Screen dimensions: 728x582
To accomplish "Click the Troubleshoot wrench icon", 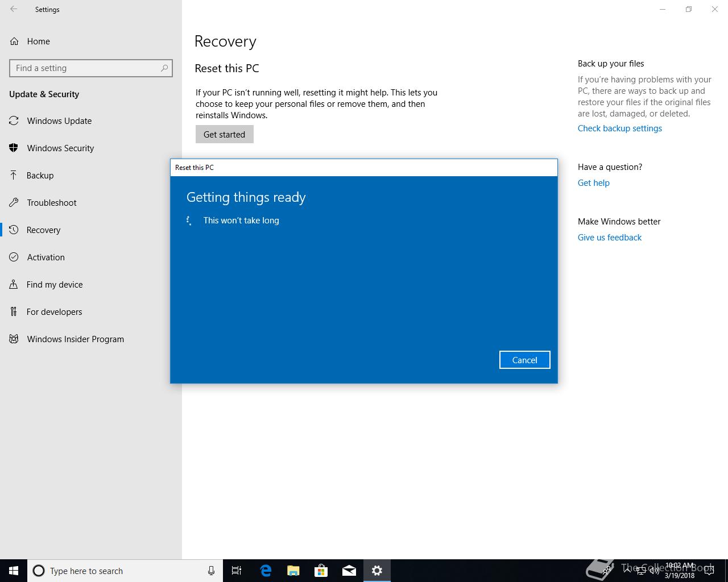I will click(x=14, y=203).
